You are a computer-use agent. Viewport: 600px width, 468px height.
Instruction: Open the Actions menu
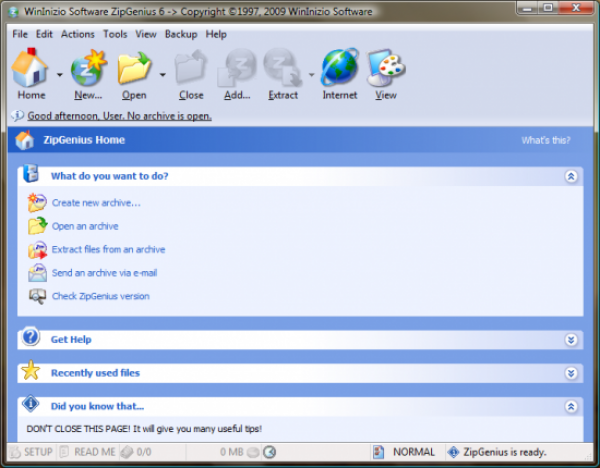click(x=78, y=34)
